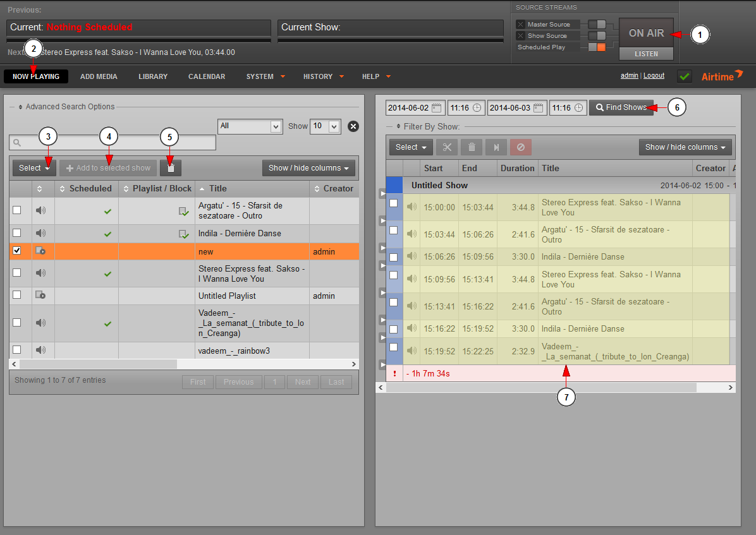Preview the 15:19:52 Vadeem scheduled track
The image size is (756, 535).
[x=412, y=351]
